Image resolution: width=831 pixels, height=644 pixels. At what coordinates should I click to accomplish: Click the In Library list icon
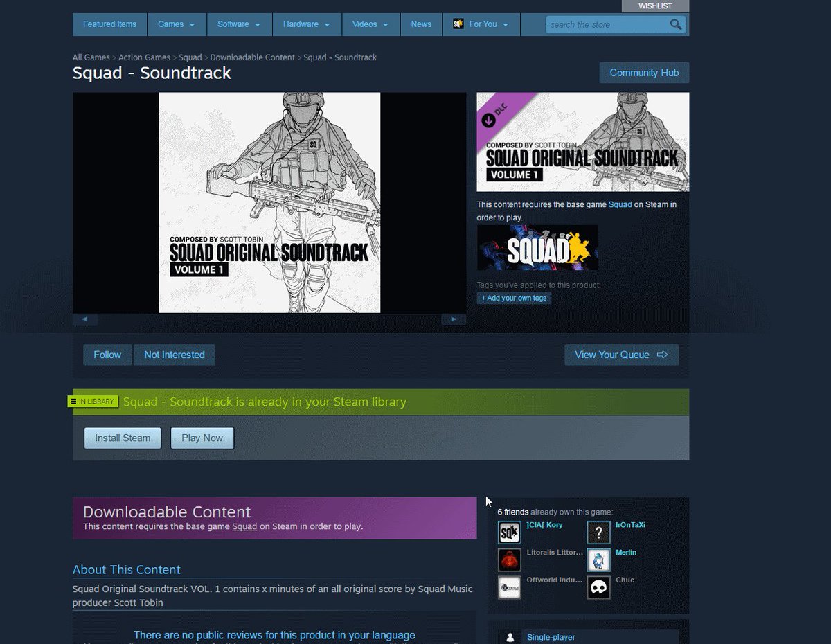[73, 402]
